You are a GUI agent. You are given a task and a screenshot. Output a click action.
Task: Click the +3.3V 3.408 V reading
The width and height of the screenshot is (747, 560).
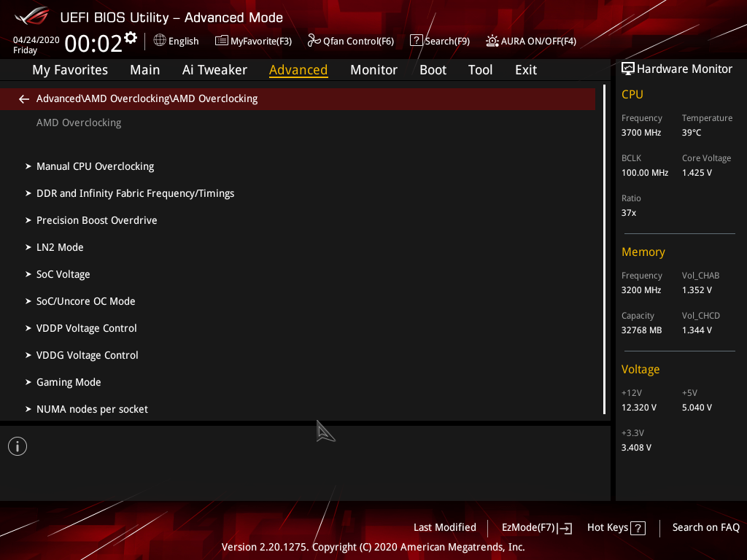point(636,448)
